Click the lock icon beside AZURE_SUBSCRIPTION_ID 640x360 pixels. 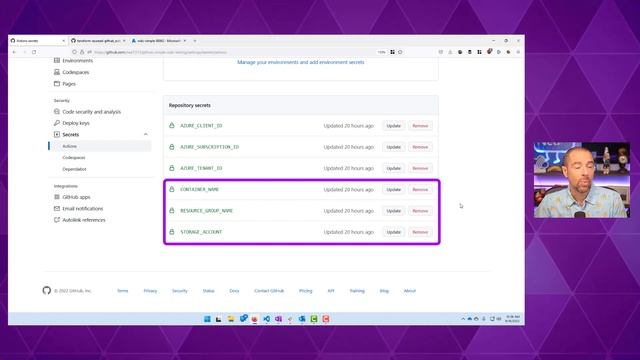point(172,147)
